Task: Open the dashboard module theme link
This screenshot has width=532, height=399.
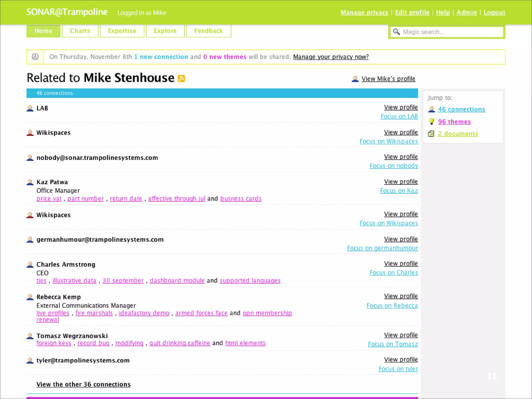Action: 177,281
